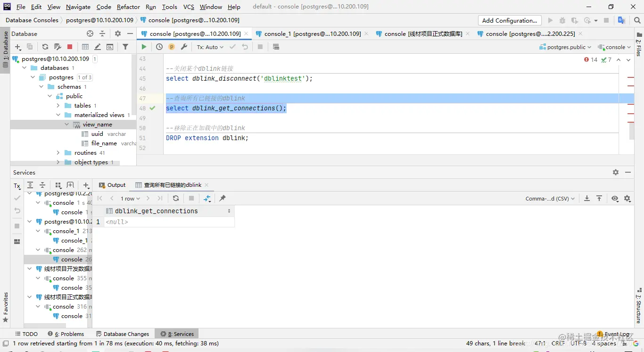Expand the tables node
Image resolution: width=644 pixels, height=352 pixels.
[58, 105]
